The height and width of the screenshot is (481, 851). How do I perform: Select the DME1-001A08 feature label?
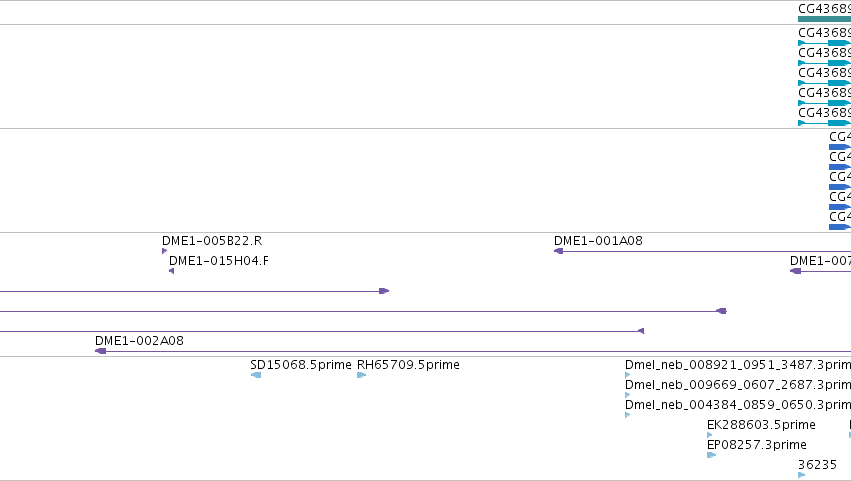tap(598, 240)
